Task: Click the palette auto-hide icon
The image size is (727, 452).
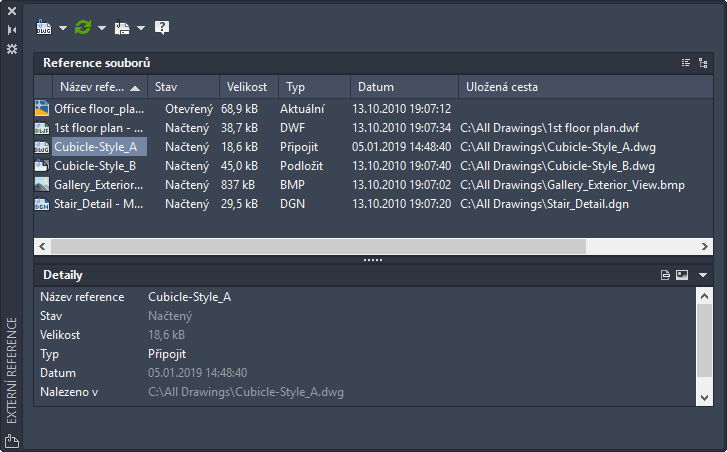Action: point(12,30)
